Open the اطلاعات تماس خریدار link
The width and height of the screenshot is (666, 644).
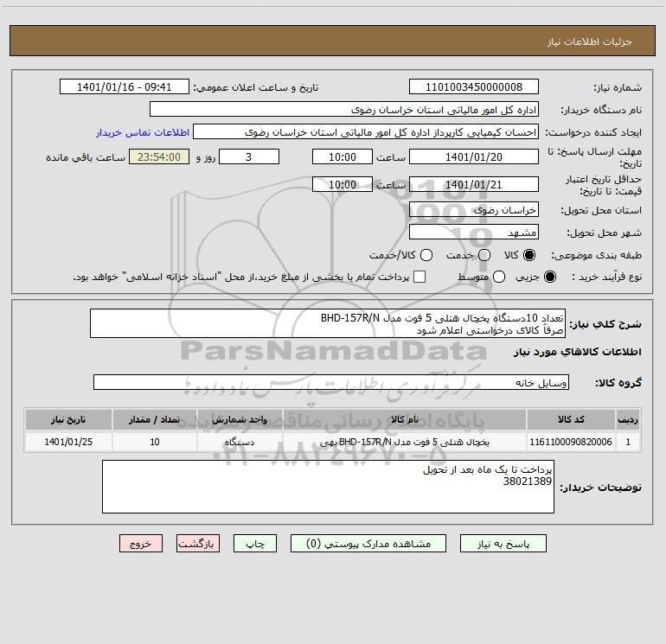click(x=143, y=132)
